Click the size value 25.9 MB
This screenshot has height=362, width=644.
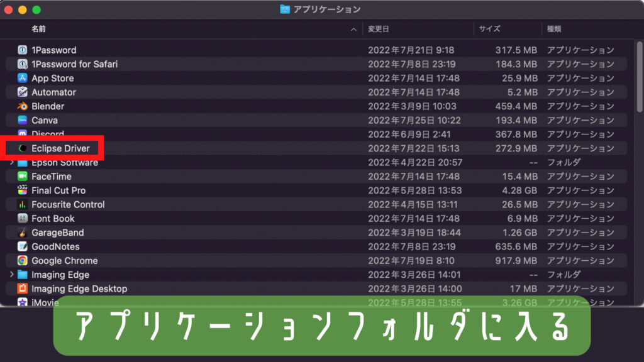pyautogui.click(x=519, y=78)
